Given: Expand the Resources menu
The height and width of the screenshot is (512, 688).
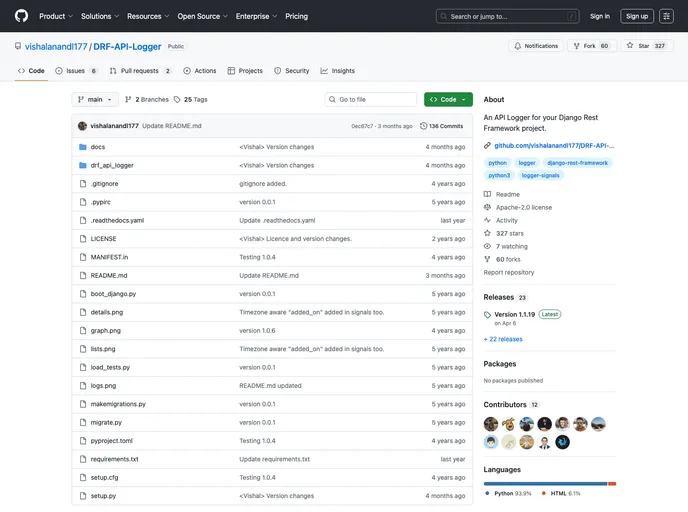Looking at the screenshot, I should click(x=148, y=16).
